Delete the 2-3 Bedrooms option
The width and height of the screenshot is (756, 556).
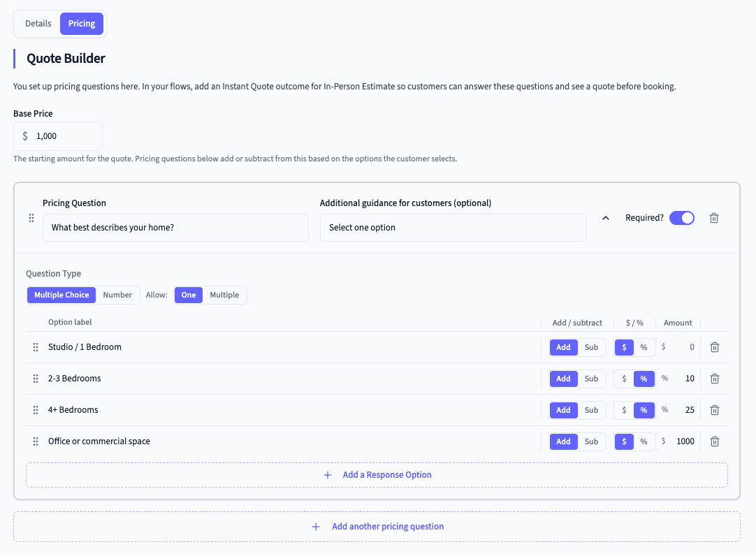click(714, 379)
